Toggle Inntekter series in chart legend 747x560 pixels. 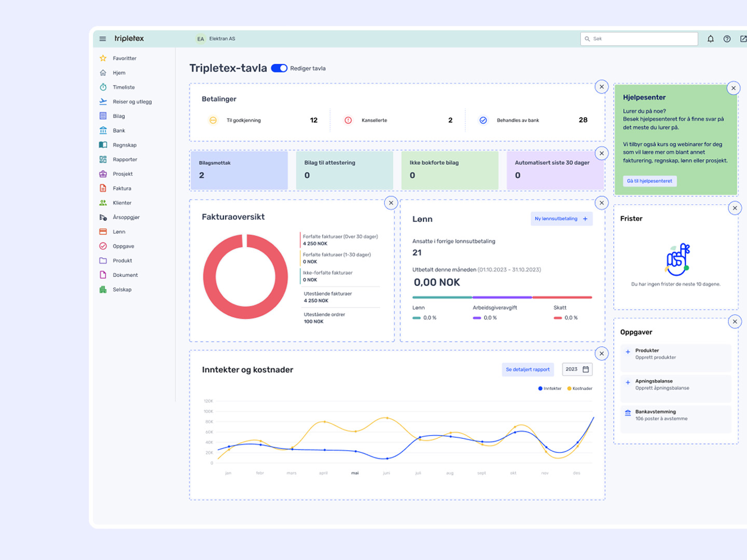click(550, 388)
